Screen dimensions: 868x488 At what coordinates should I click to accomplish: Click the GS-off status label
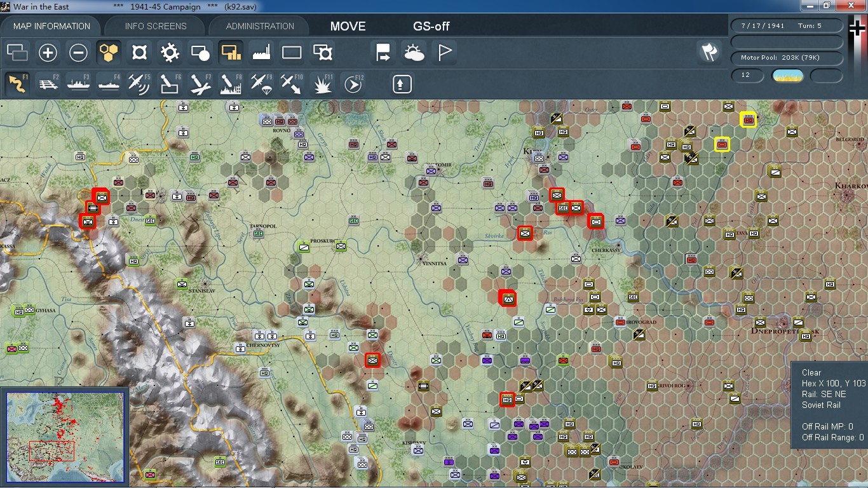(x=431, y=26)
